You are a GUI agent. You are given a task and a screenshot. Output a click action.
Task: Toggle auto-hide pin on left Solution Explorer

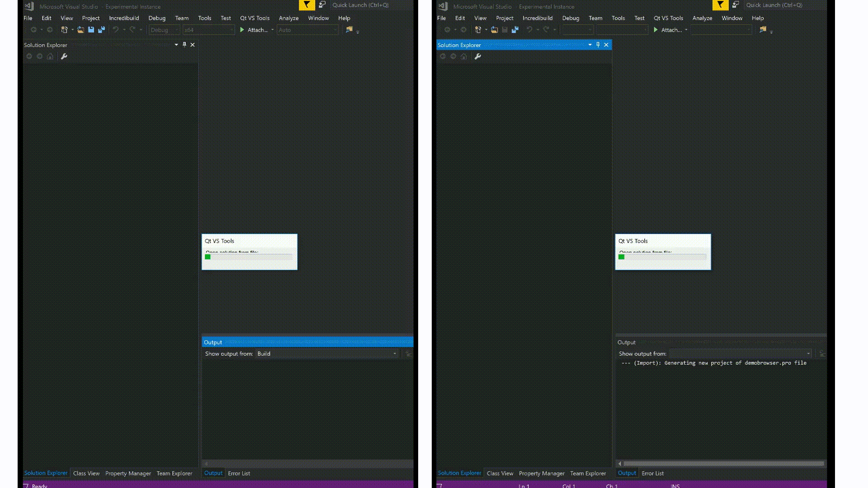click(184, 45)
